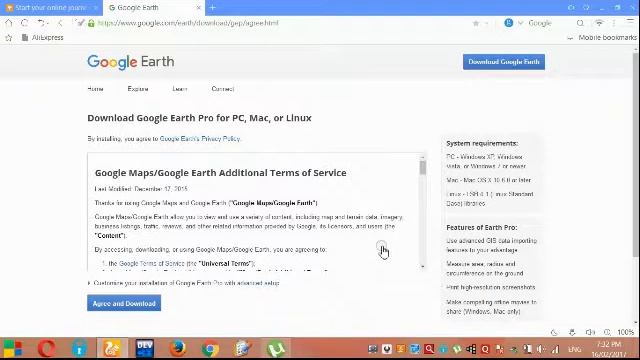Viewport: 640px width, 360px height.
Task: Click terms box scroll up arrow
Action: coord(422,157)
